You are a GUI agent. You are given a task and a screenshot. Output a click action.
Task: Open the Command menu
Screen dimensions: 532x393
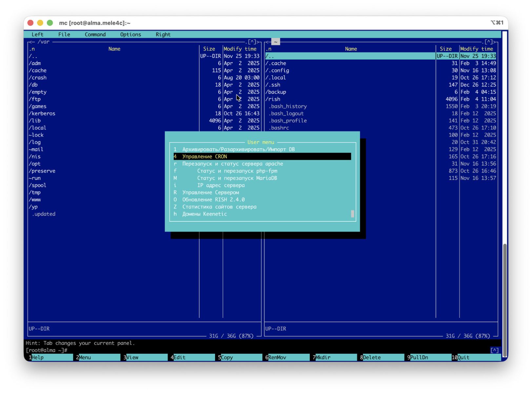(95, 34)
